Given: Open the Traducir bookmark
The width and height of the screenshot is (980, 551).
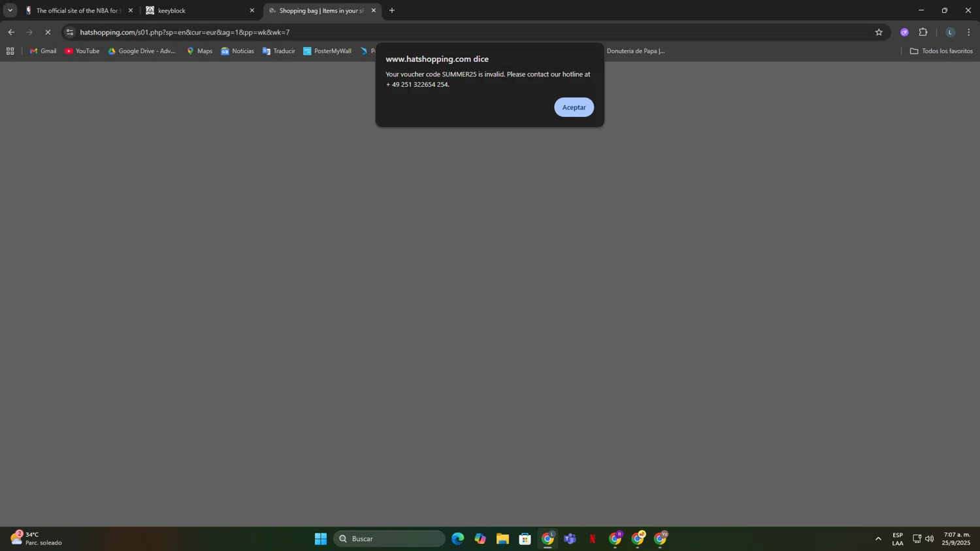Looking at the screenshot, I should (279, 51).
